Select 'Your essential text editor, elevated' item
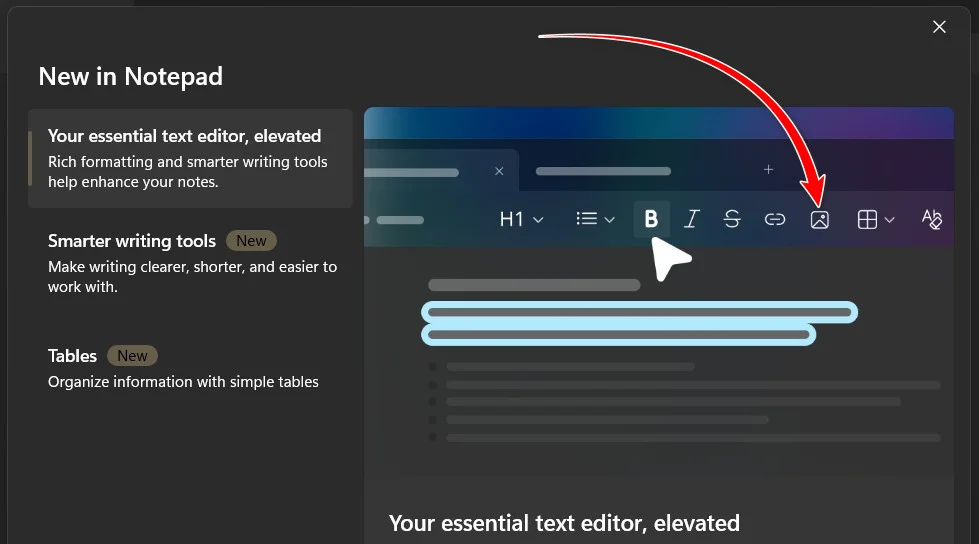This screenshot has width=979, height=544. [190, 159]
